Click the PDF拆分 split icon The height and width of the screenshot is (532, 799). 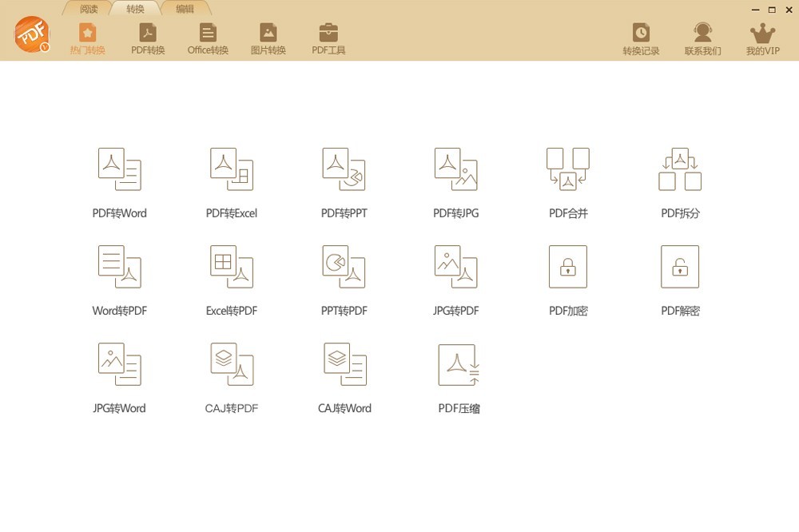pyautogui.click(x=680, y=169)
